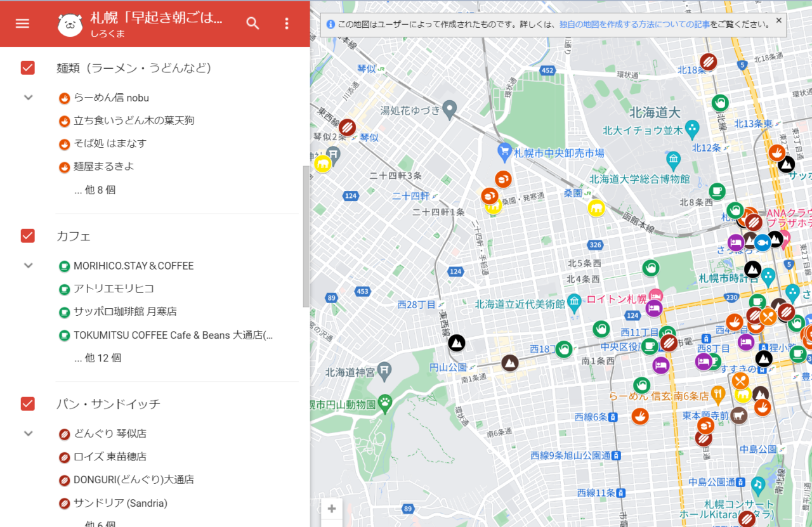Viewport: 812px width, 527px height.
Task: Collapse the カフェ layer list chevron
Action: point(28,265)
